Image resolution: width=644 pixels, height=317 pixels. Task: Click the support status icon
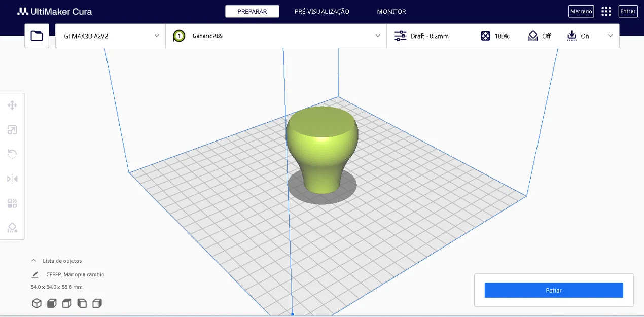click(x=533, y=36)
